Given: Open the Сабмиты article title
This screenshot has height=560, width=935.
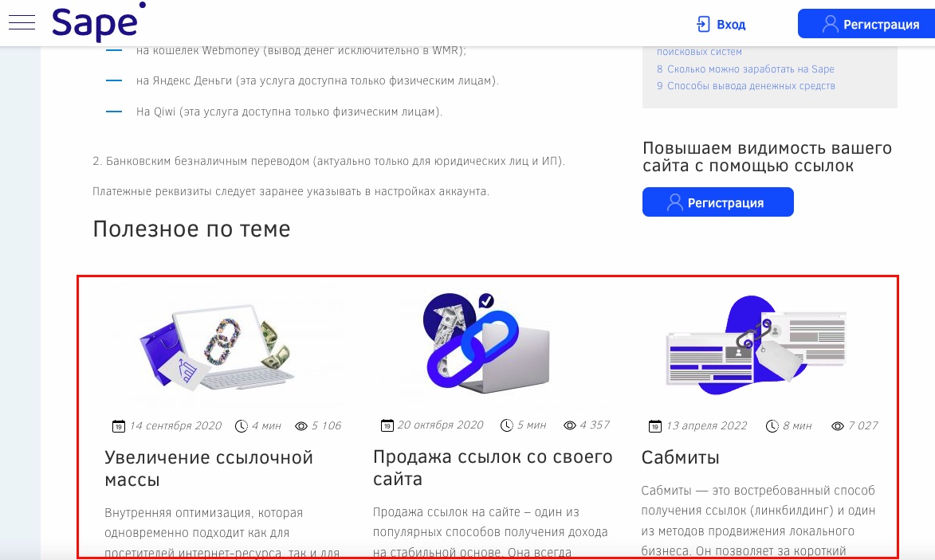Looking at the screenshot, I should pos(681,457).
